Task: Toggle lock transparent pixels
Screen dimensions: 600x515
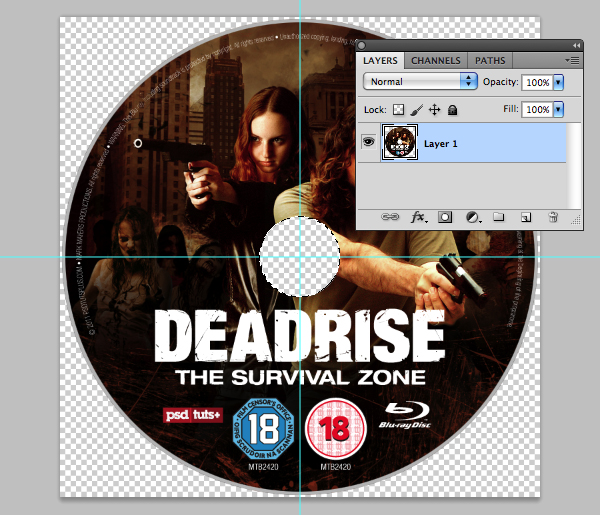Action: (x=398, y=110)
